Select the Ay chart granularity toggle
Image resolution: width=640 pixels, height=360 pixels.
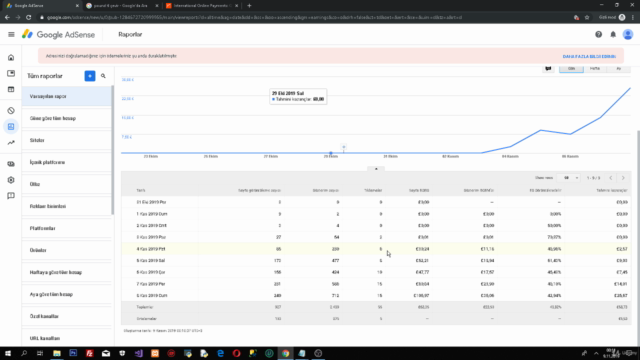click(618, 69)
